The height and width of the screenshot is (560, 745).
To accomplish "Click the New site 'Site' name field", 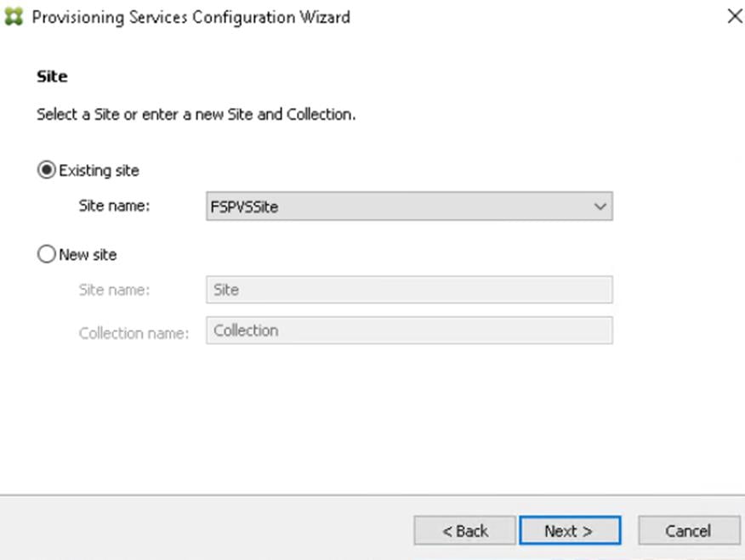I will pos(410,290).
